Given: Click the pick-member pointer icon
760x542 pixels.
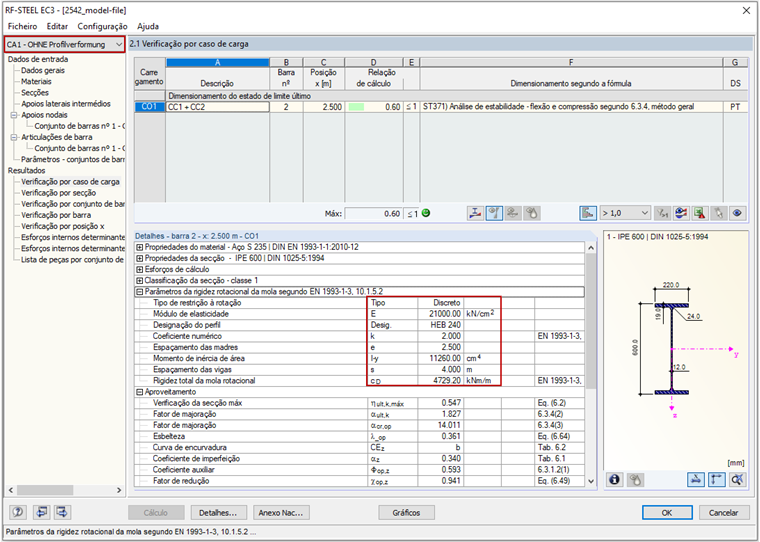Looking at the screenshot, I should click(x=719, y=213).
